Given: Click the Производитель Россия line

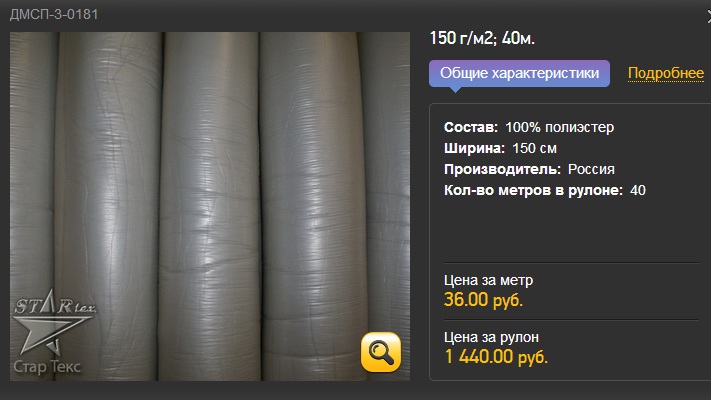Looking at the screenshot, I should tap(529, 169).
